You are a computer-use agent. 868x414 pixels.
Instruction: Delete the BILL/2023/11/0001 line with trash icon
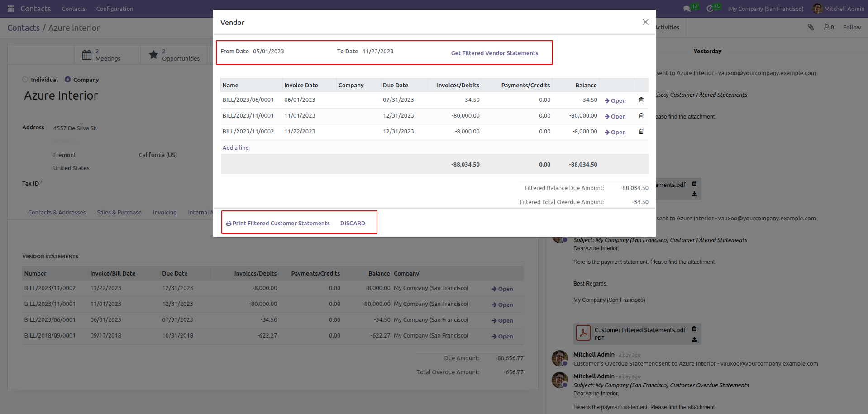point(641,116)
